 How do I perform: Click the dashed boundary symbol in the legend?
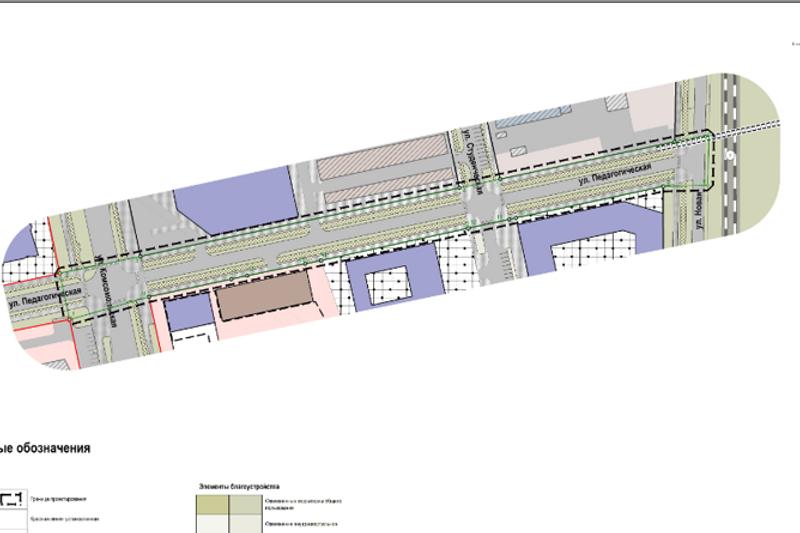tap(12, 497)
